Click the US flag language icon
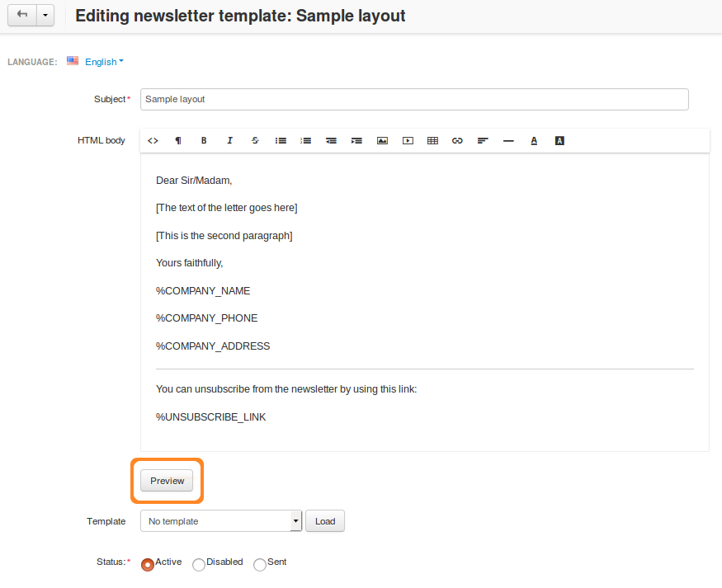722x588 pixels. pyautogui.click(x=73, y=61)
